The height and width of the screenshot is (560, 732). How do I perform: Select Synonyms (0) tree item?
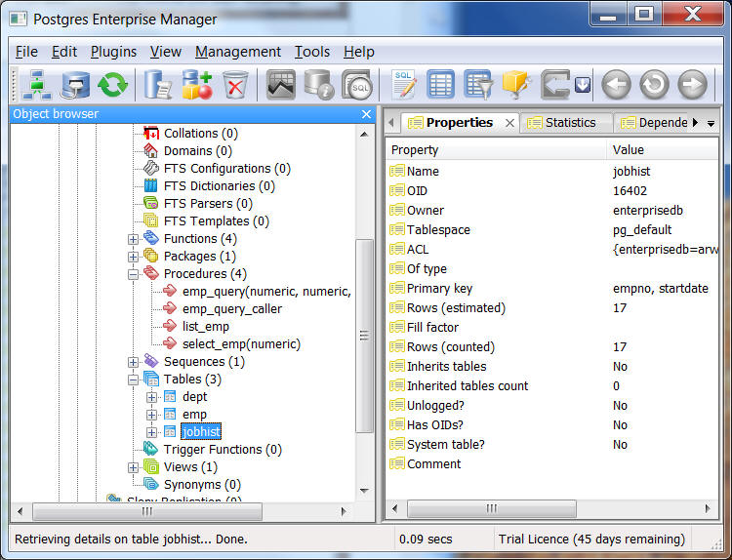coord(202,485)
